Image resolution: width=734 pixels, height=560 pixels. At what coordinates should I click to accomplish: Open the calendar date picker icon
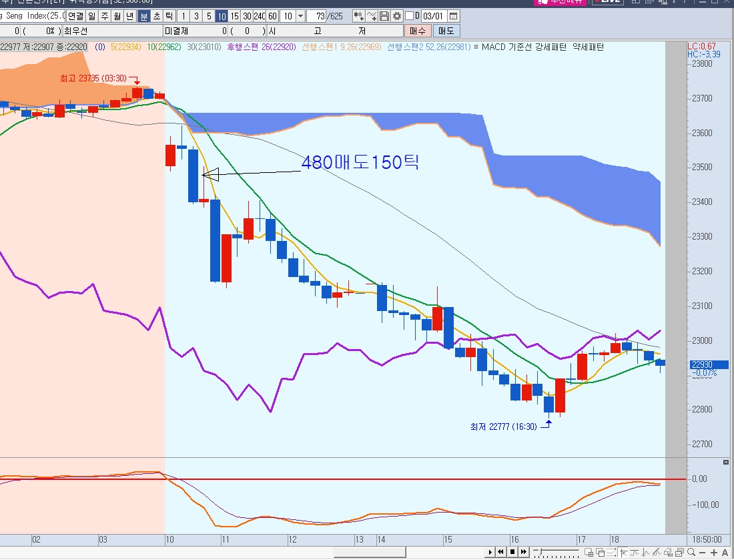[454, 16]
